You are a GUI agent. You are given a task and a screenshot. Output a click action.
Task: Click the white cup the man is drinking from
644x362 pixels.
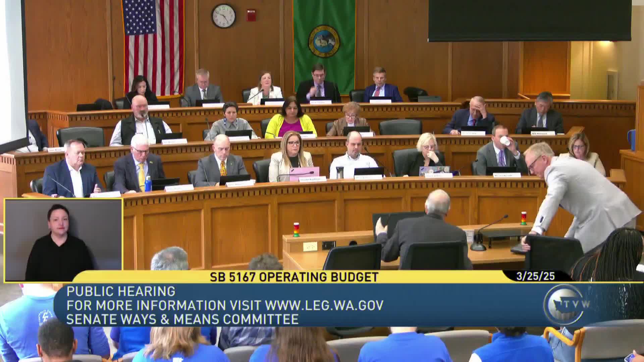pos(505,141)
